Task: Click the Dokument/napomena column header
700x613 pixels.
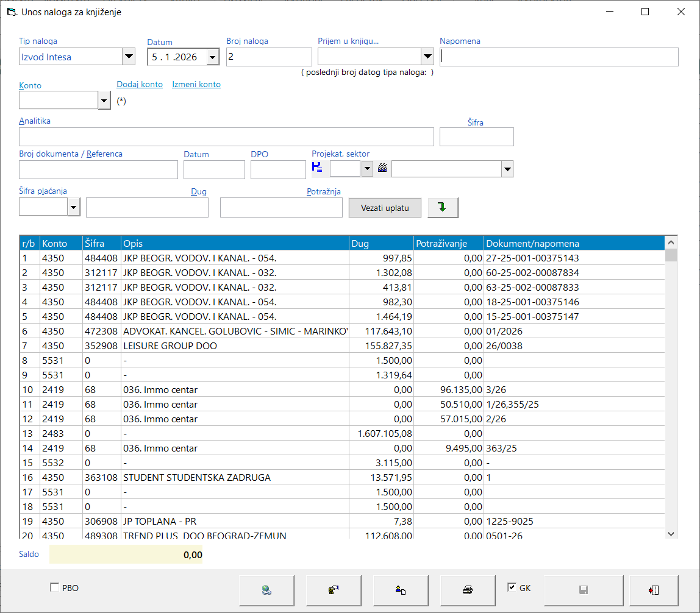Action: click(574, 244)
